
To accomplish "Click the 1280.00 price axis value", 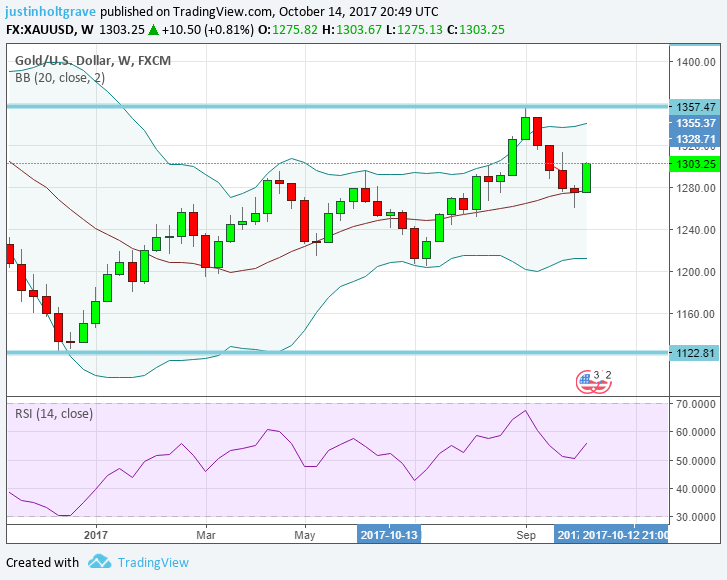I will [695, 188].
